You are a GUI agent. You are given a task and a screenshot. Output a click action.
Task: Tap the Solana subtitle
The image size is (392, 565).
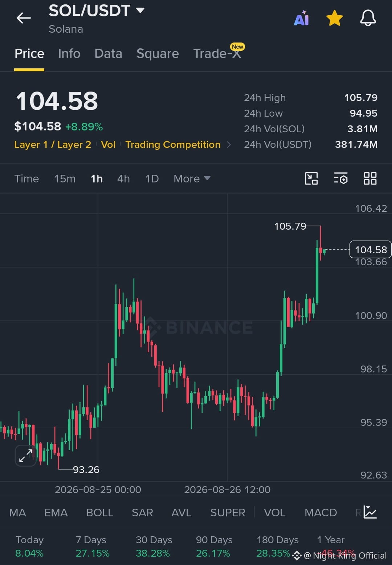tap(66, 29)
